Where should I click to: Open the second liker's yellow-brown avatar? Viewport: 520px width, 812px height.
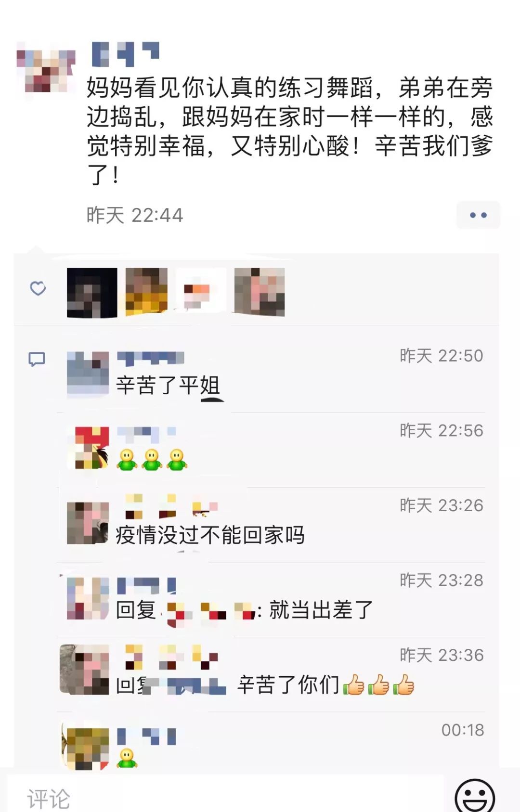click(146, 292)
